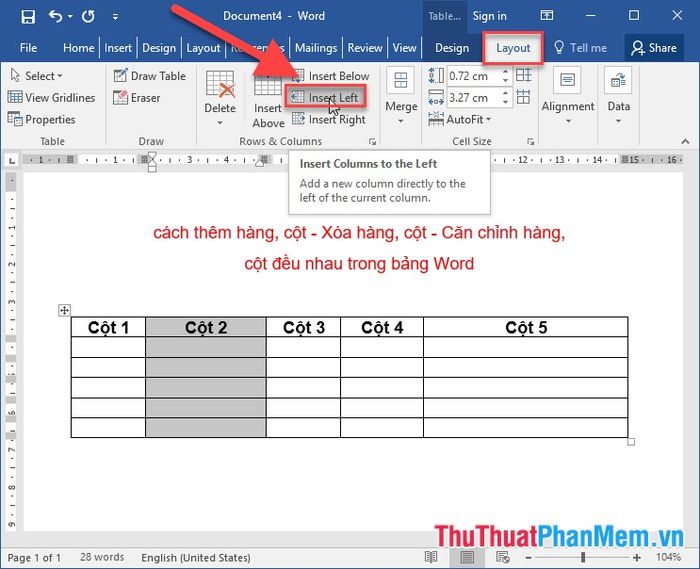Screen dimensions: 700x569
Task: Click the Undo arrow icon
Action: [x=55, y=17]
